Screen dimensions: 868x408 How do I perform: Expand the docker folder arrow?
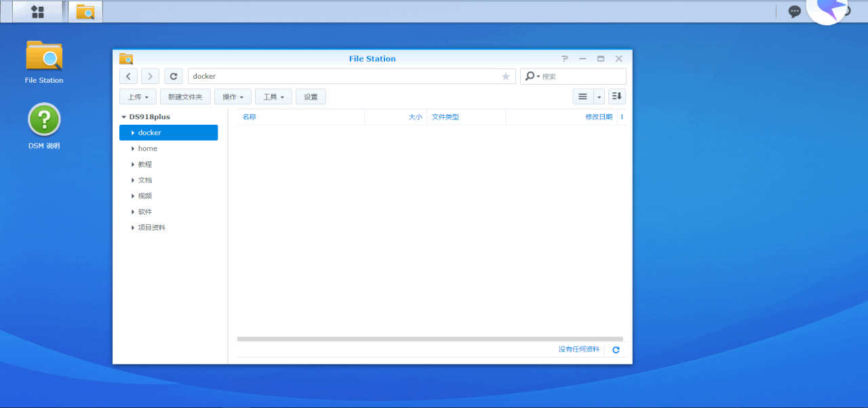click(133, 133)
